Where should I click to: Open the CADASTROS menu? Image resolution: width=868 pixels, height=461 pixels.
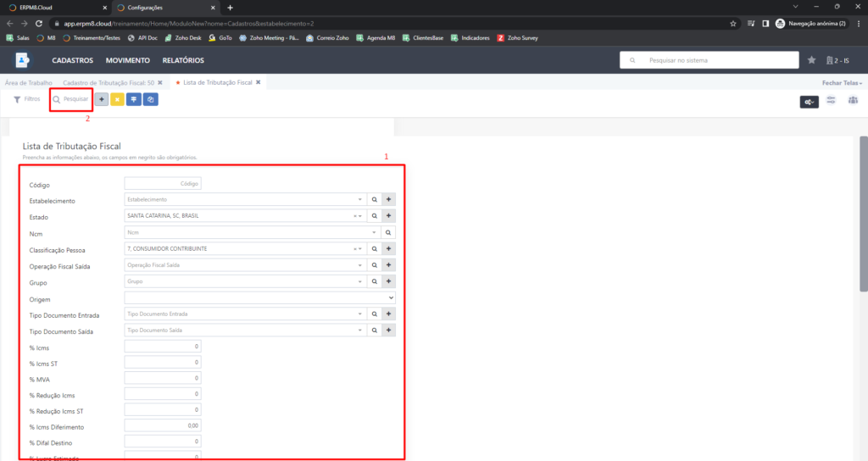(73, 61)
